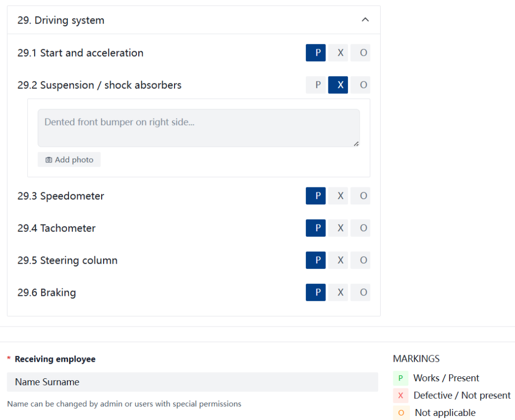
Task: Collapse the 29. Driving system section
Action: pyautogui.click(x=365, y=20)
